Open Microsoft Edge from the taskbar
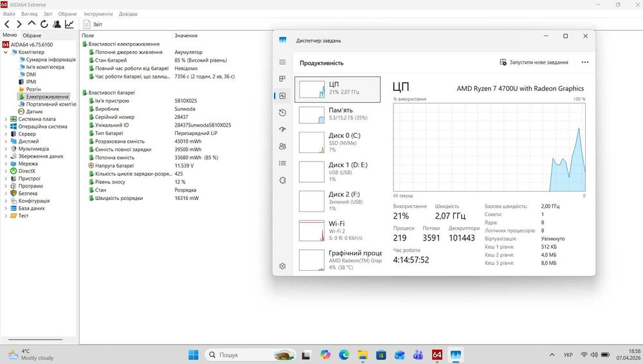 click(343, 354)
